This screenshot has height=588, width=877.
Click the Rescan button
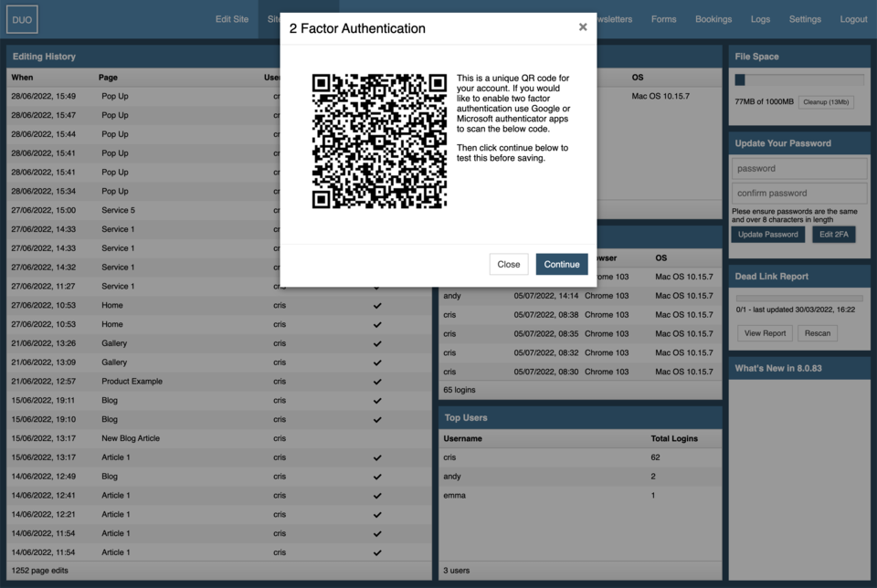(x=817, y=333)
